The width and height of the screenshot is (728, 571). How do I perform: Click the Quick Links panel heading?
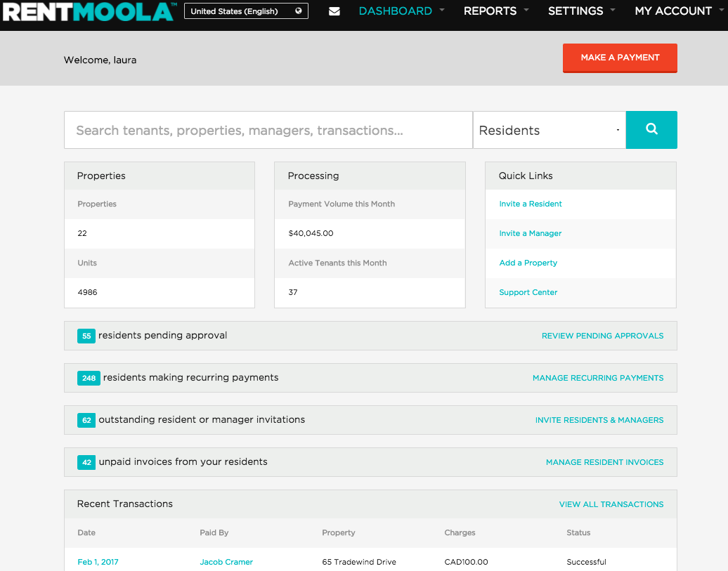pyautogui.click(x=526, y=176)
